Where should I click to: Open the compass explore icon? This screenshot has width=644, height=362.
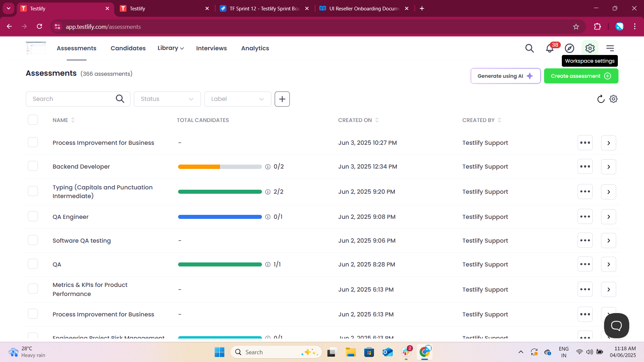click(570, 48)
